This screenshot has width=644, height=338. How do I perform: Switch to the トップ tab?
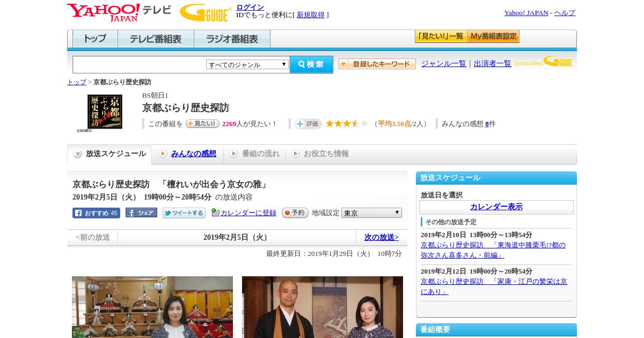pos(95,39)
